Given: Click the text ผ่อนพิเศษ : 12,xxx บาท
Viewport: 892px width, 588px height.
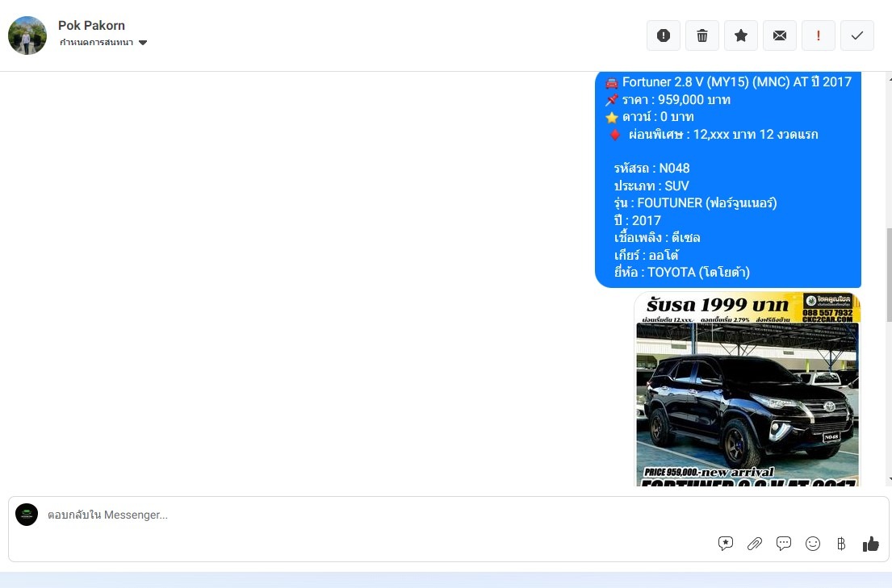Looking at the screenshot, I should pos(692,134).
